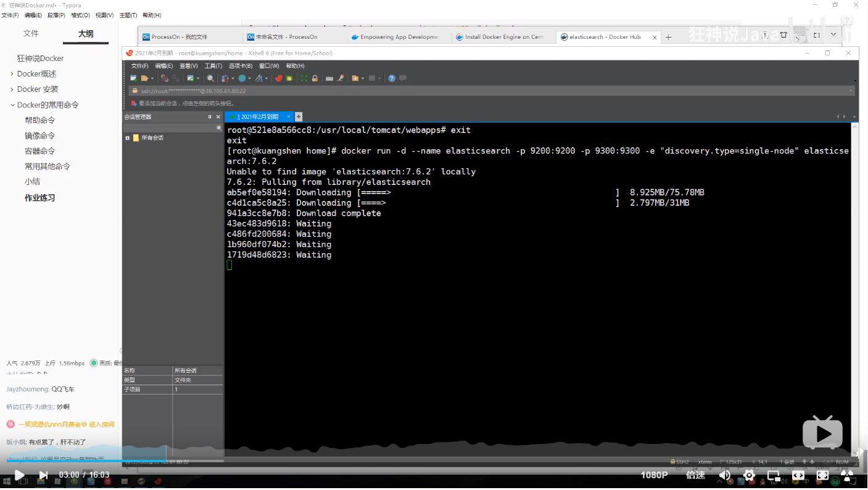
Task: Pin the session manager panel
Action: tap(210, 116)
